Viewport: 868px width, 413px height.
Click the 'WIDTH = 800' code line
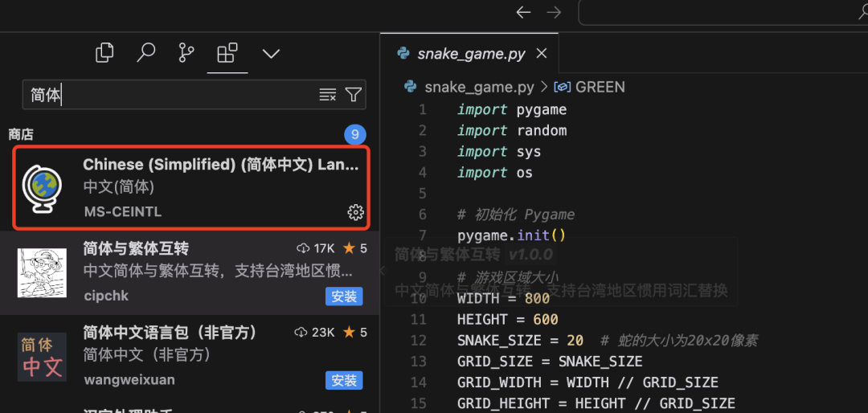[x=504, y=299]
